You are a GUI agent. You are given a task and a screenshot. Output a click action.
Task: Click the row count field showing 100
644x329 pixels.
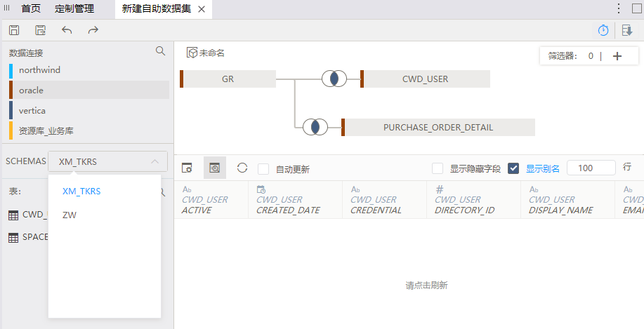point(591,168)
